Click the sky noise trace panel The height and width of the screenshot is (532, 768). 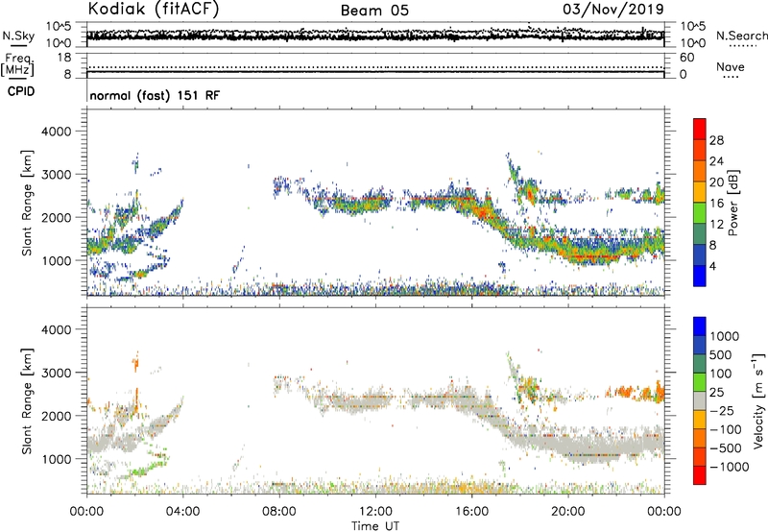[375, 35]
